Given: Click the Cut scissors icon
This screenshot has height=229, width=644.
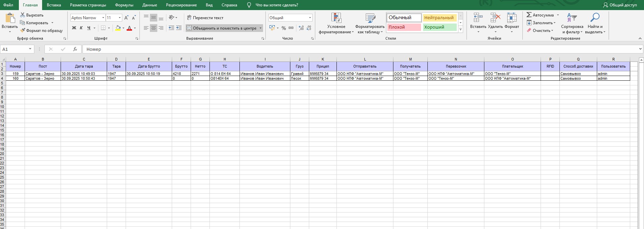Looking at the screenshot, I should pyautogui.click(x=23, y=15).
